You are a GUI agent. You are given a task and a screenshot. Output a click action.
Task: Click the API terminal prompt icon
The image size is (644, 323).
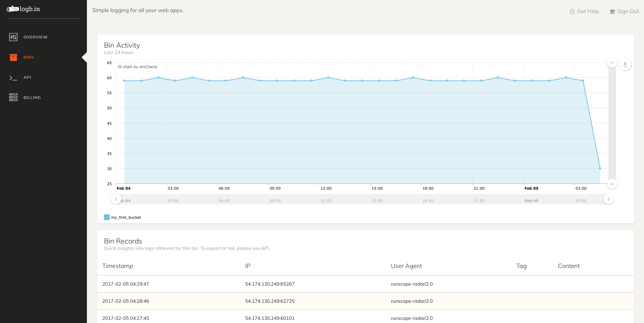pos(13,78)
